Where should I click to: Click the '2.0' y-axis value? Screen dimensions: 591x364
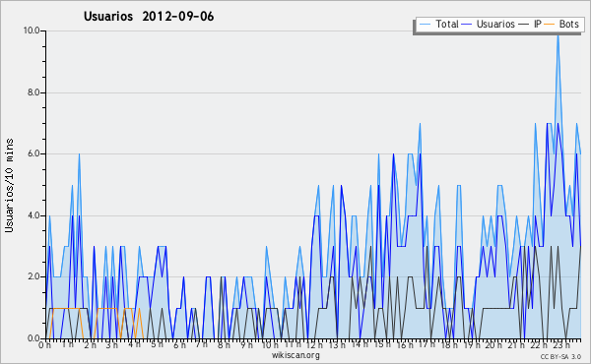33,276
